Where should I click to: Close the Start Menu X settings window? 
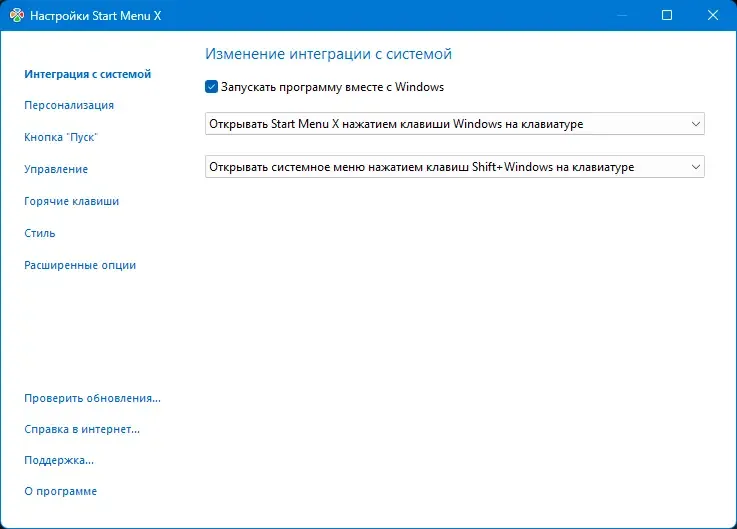(x=713, y=16)
